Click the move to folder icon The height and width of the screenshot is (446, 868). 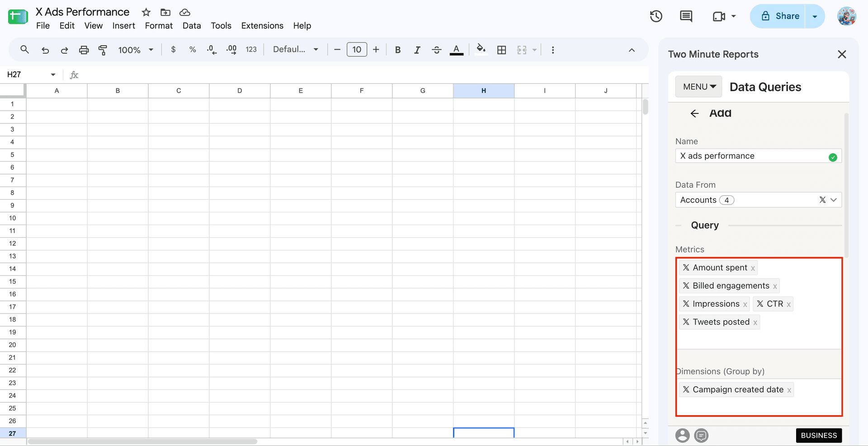(165, 12)
